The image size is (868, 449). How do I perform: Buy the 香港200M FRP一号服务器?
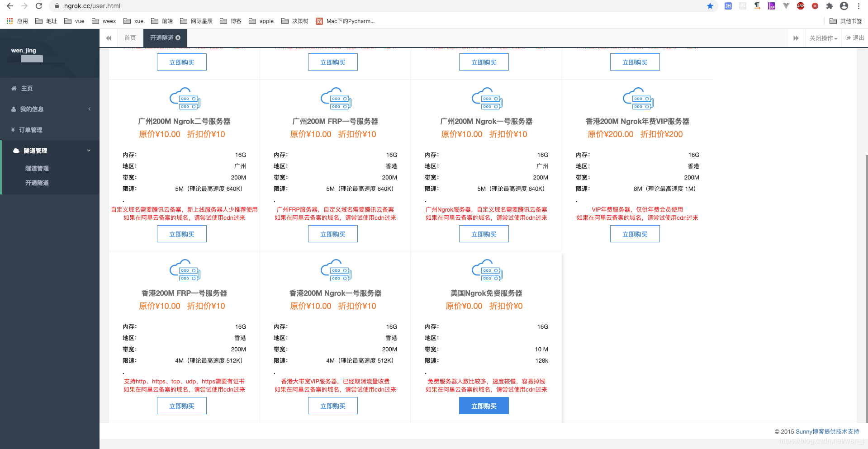coord(182,406)
